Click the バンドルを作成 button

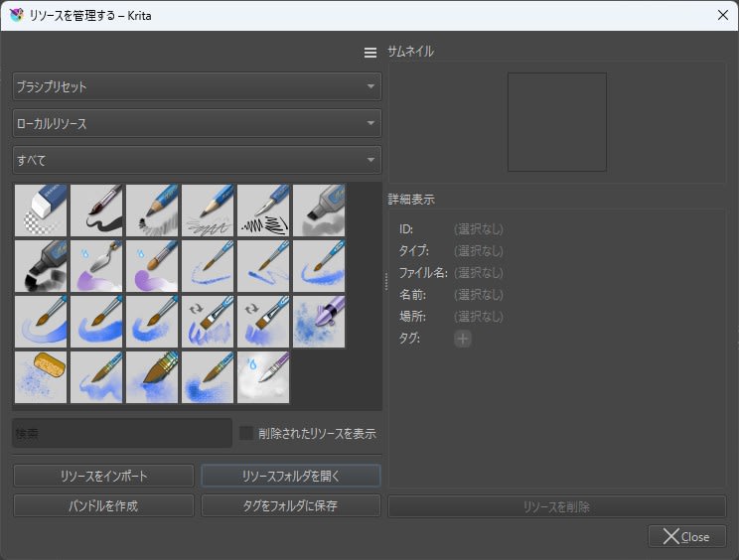click(x=103, y=505)
